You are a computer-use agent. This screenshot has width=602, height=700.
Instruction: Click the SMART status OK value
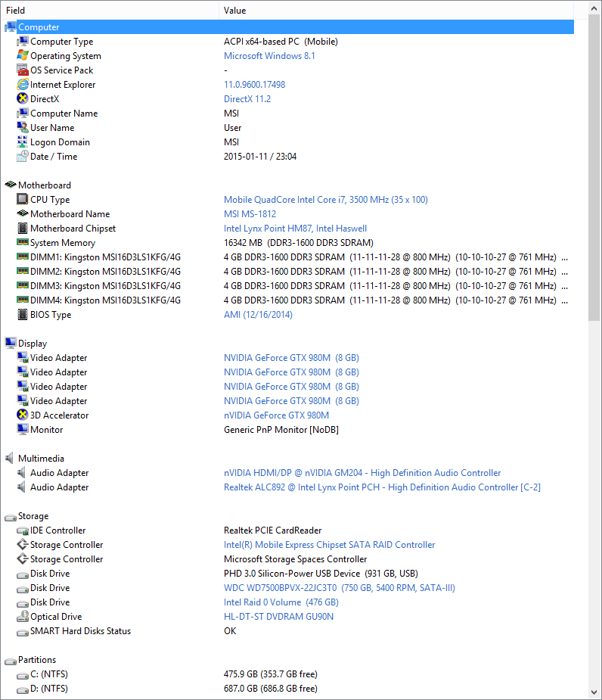pyautogui.click(x=230, y=631)
